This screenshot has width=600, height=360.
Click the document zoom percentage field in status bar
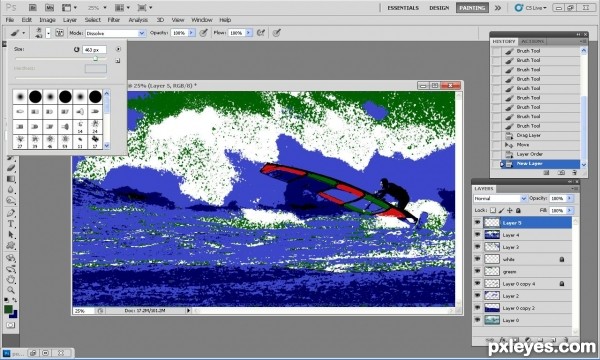(x=84, y=311)
